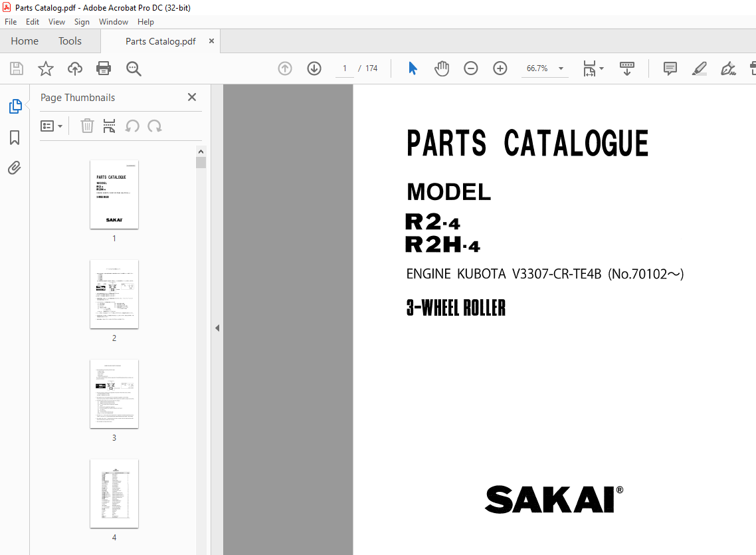Open the Edit menu
756x555 pixels.
pyautogui.click(x=33, y=22)
